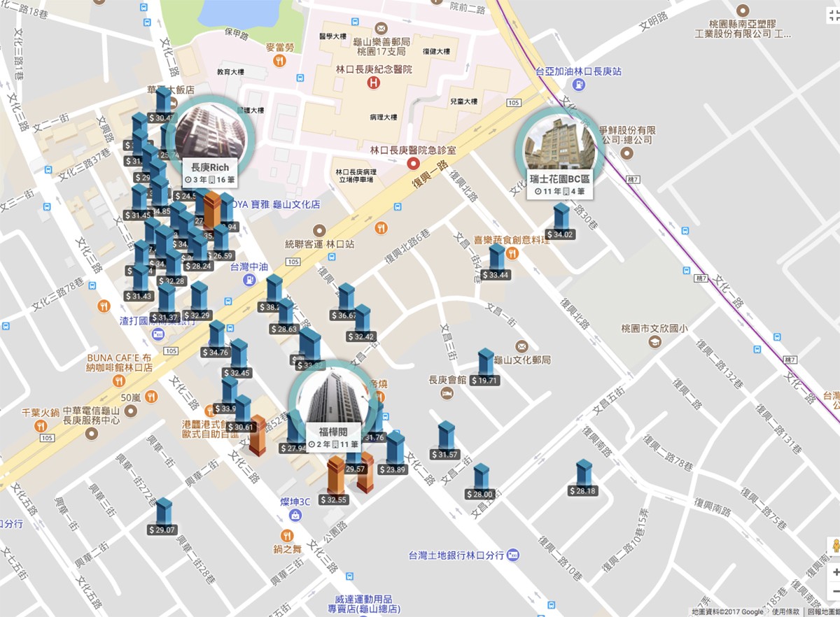
Task: Select the 台灣中油 gas station icon
Action: 250,280
